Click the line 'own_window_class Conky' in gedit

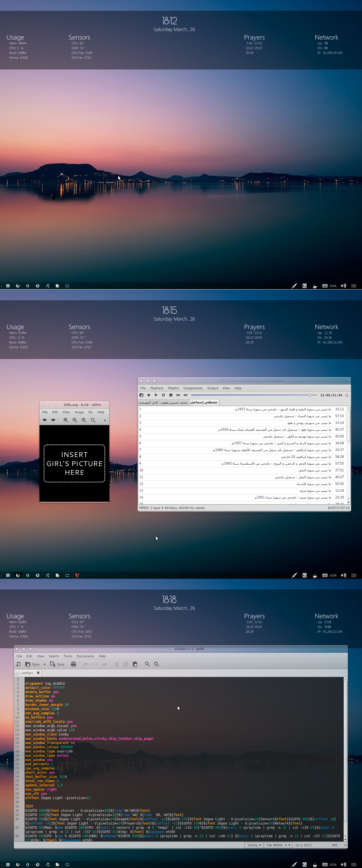pos(47,734)
